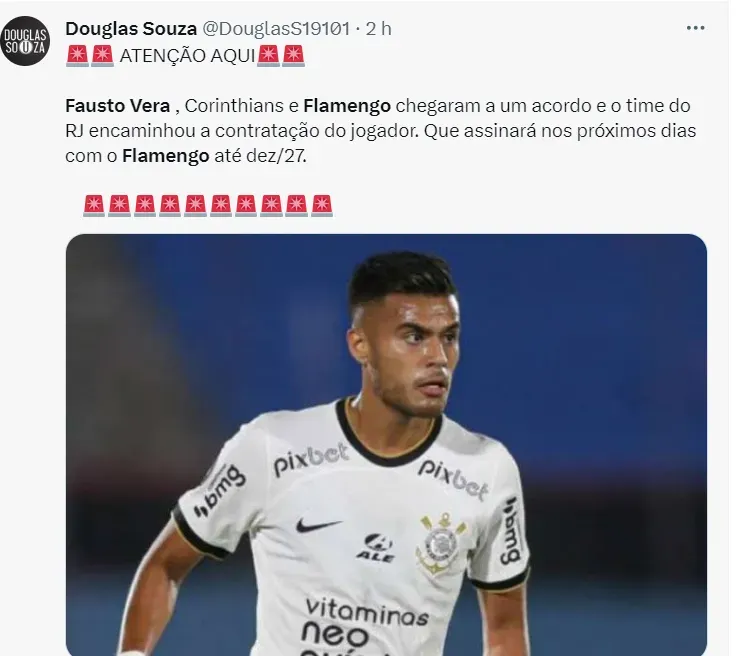Click the Nike swoosh logo on the jersey
This screenshot has width=744, height=656.
(320, 525)
